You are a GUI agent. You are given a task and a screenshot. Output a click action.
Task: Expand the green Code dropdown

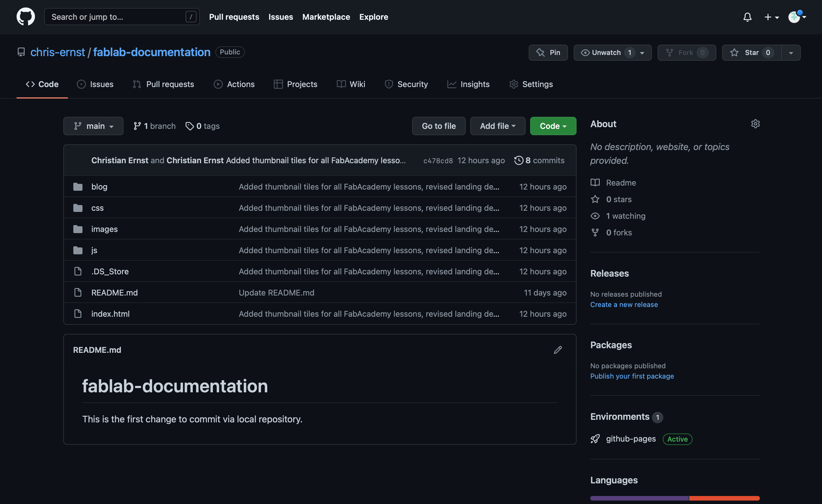coord(553,126)
